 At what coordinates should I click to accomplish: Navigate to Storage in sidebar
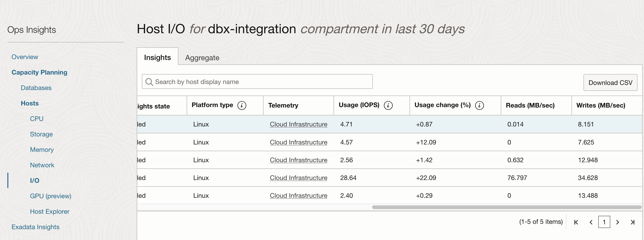[x=41, y=134]
